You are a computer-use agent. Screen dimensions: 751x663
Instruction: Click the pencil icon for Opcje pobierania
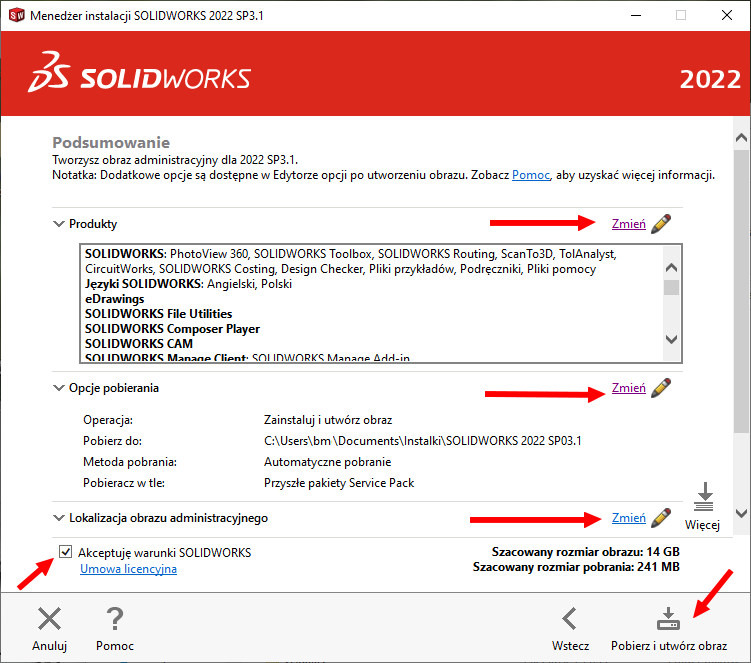click(x=661, y=388)
